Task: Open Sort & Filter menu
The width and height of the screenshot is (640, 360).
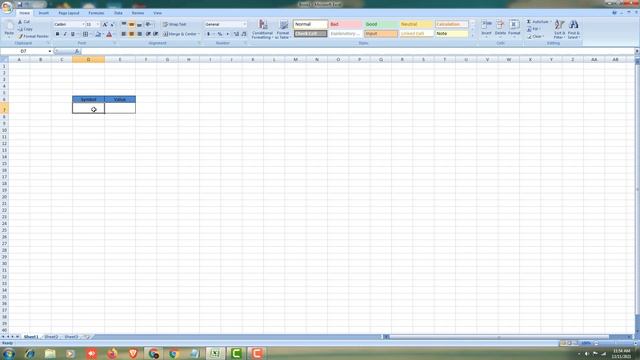Action: point(559,29)
